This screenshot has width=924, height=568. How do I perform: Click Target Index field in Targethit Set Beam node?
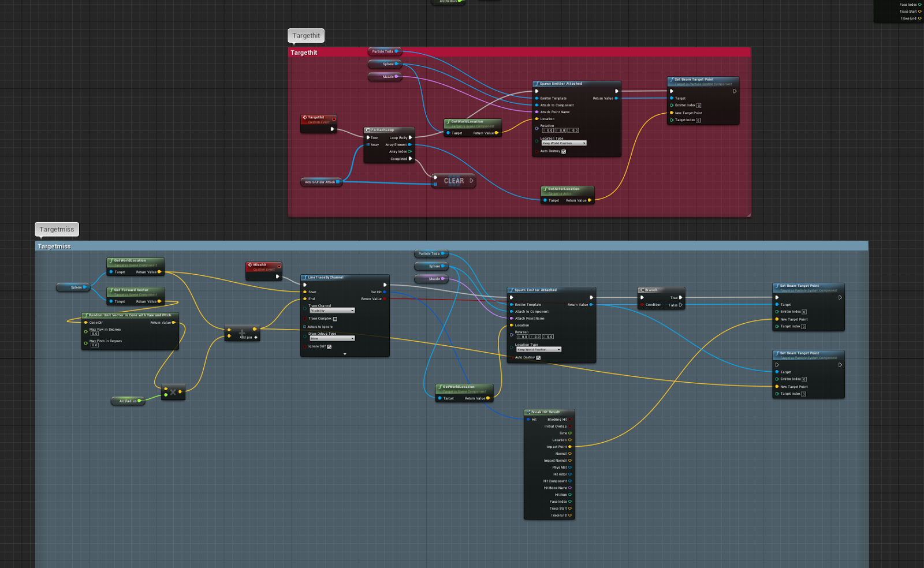(x=698, y=120)
